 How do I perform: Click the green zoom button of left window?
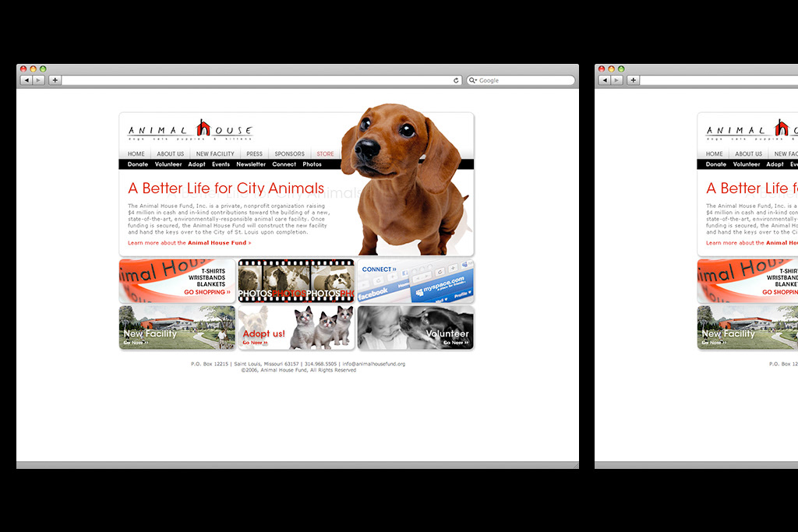[x=44, y=69]
